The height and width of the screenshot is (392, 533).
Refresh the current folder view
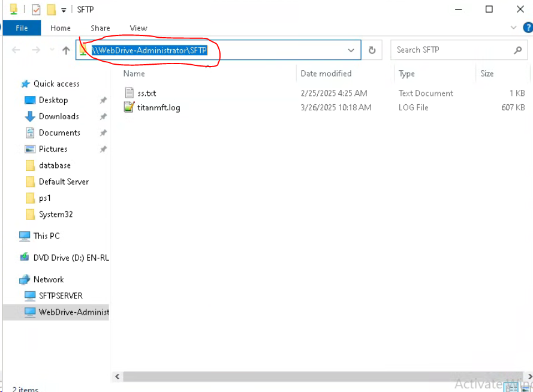(372, 50)
